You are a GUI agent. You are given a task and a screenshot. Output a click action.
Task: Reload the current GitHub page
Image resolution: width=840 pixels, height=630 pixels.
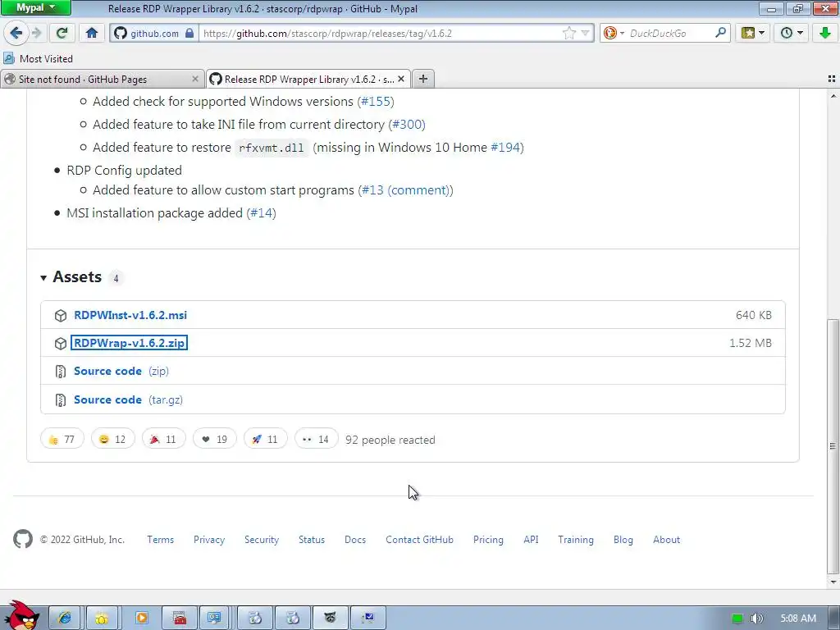(62, 33)
